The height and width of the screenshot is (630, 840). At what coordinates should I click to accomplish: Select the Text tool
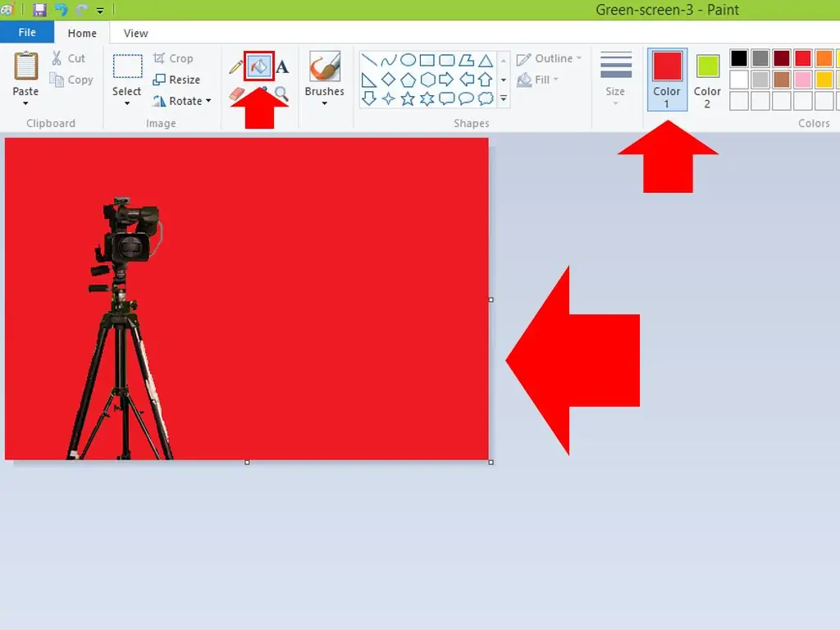(282, 67)
